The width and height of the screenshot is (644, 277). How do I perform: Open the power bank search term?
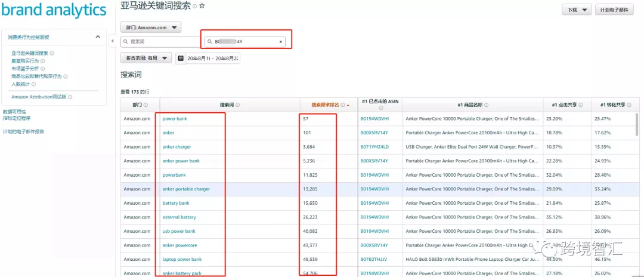(175, 119)
